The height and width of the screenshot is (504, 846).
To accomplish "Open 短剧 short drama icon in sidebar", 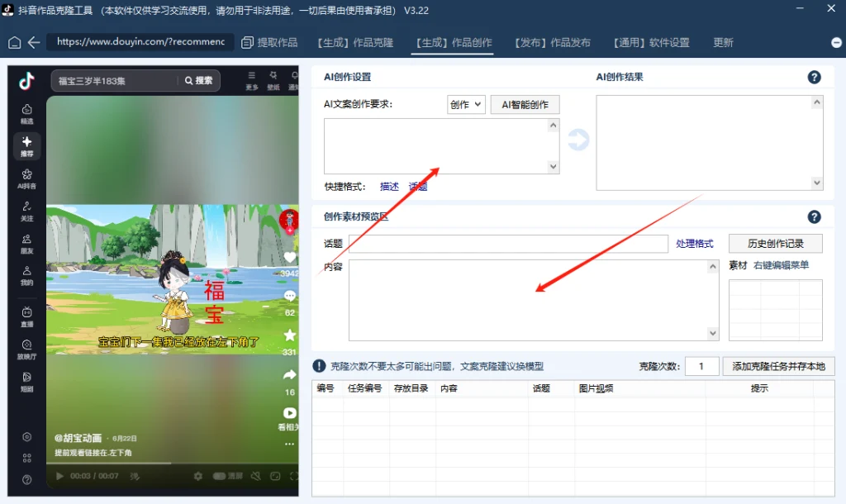I will [26, 382].
